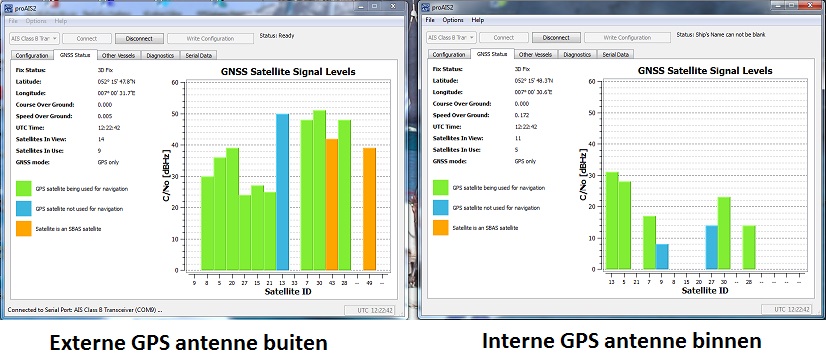Click orange SBAS legend swatch in right window
826x364 pixels.
click(441, 228)
